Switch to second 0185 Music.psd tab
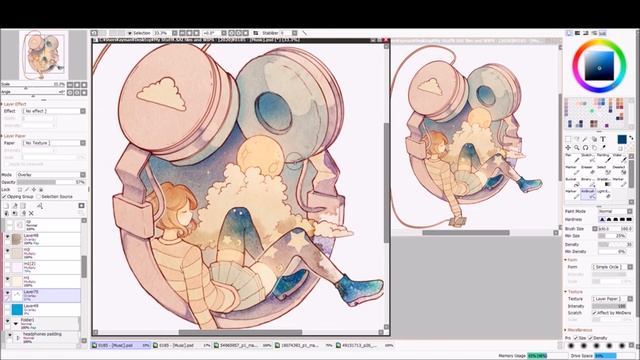The height and width of the screenshot is (360, 640). (x=182, y=345)
